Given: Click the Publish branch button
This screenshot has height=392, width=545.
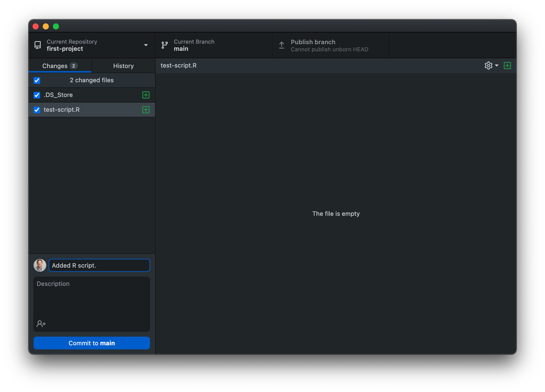Looking at the screenshot, I should 330,45.
